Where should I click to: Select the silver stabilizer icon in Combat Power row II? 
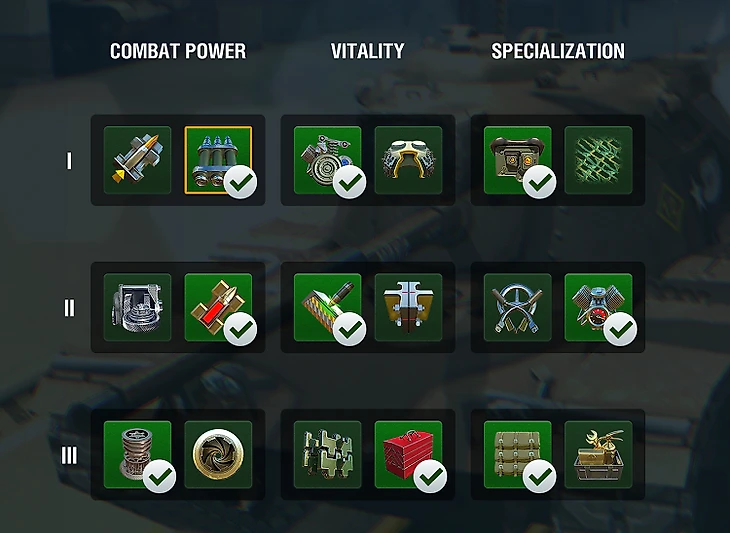[137, 307]
